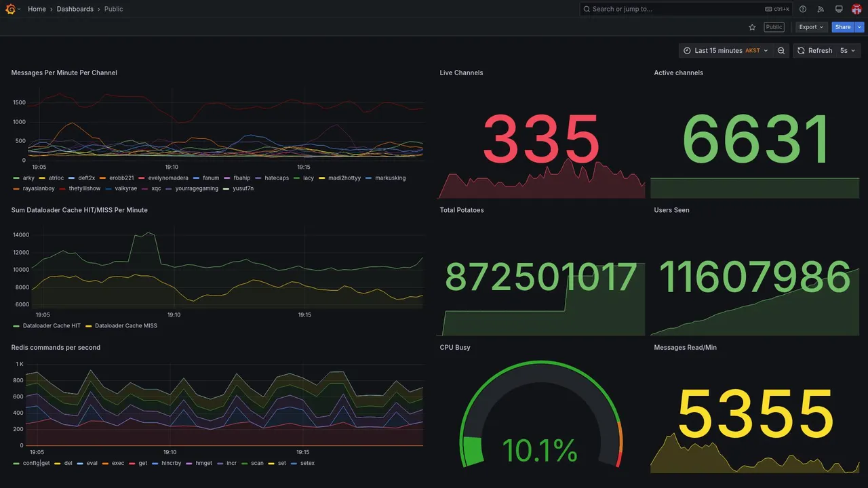Screen dimensions: 868x488
Task: Open the news feed RSS icon
Action: (821, 9)
